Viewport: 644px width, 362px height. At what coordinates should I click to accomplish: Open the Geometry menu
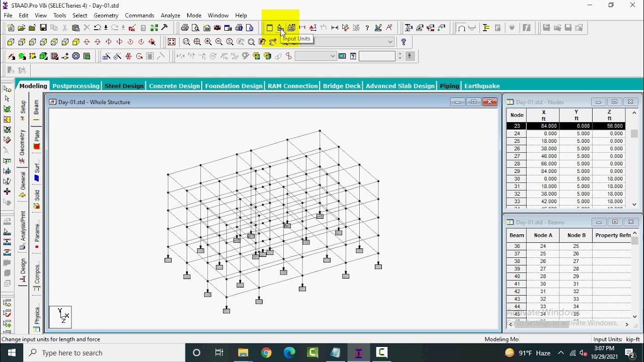click(x=106, y=16)
